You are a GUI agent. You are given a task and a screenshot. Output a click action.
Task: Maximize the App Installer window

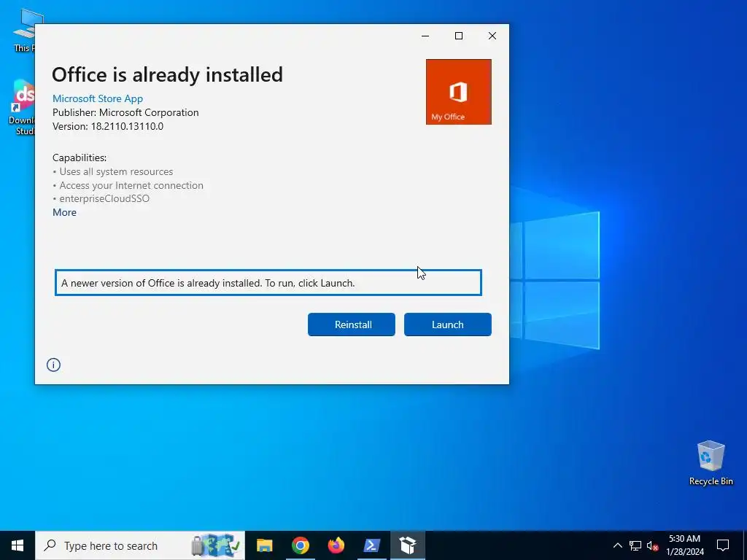coord(459,36)
